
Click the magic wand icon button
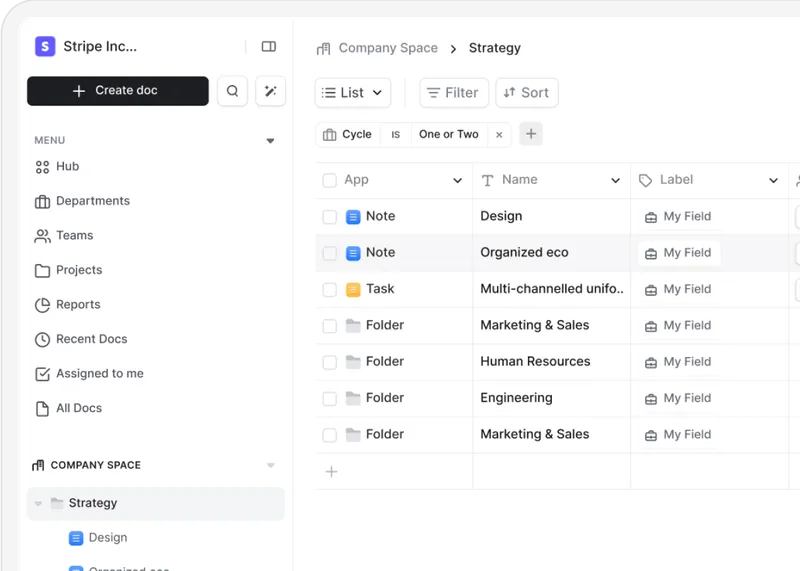270,91
